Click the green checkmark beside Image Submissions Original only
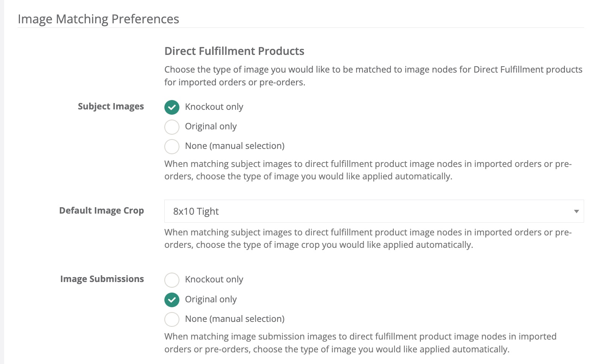Viewport: 595px width, 364px height. 172,300
